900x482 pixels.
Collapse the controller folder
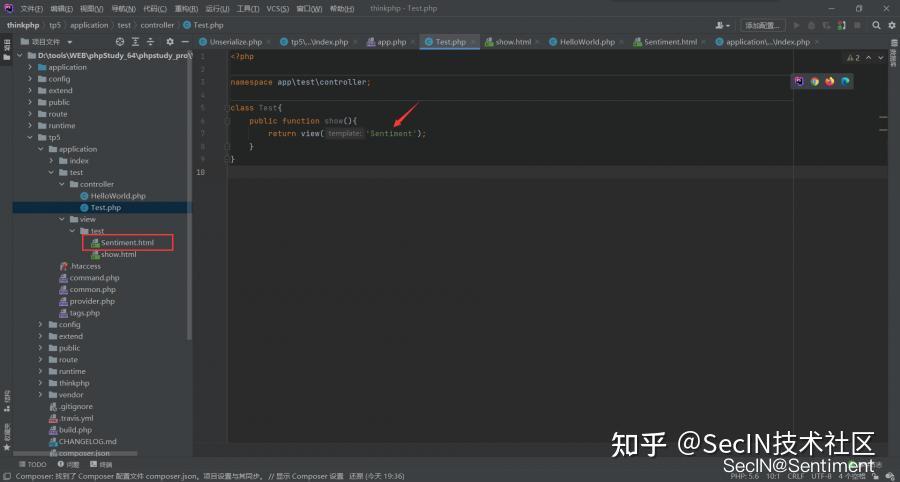pos(61,184)
